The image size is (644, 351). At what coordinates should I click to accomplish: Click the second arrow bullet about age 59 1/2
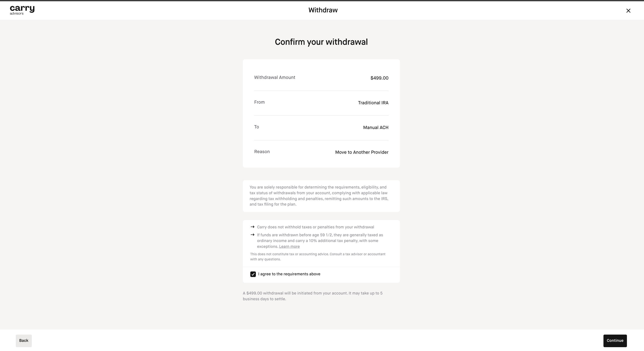[252, 235]
